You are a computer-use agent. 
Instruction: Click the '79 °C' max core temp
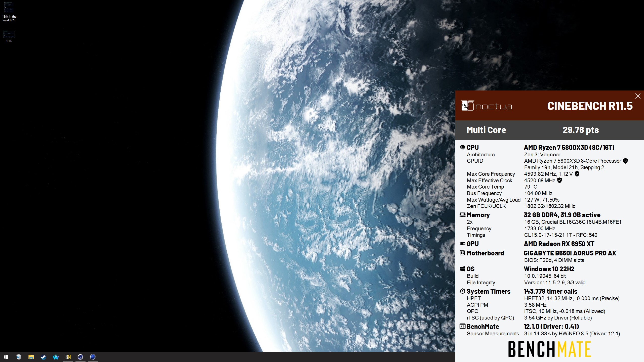pos(531,187)
